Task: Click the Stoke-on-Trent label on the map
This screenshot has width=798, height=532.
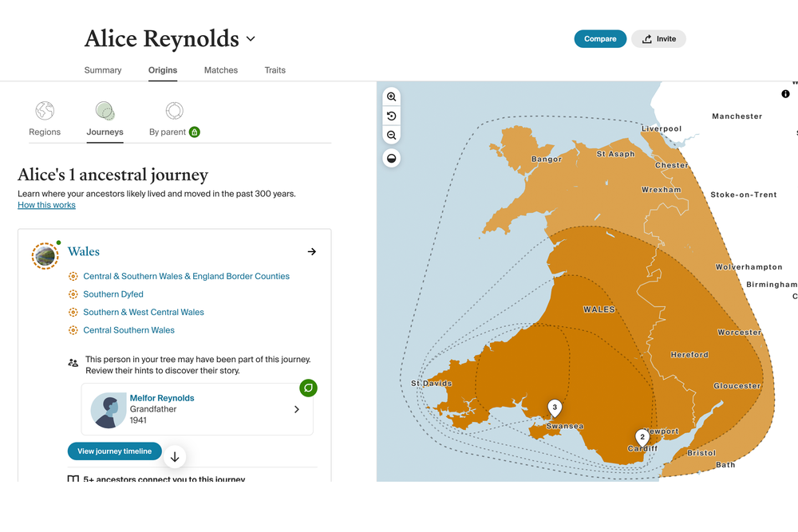Action: 744,195
